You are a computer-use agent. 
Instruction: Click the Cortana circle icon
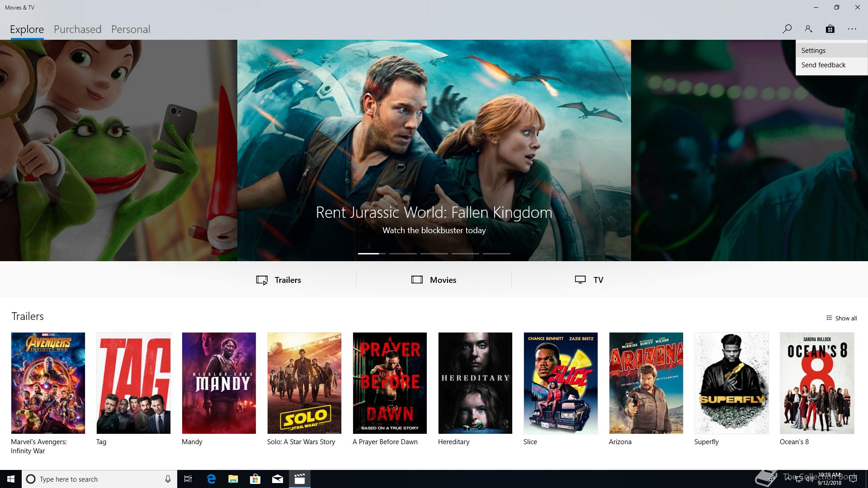31,479
